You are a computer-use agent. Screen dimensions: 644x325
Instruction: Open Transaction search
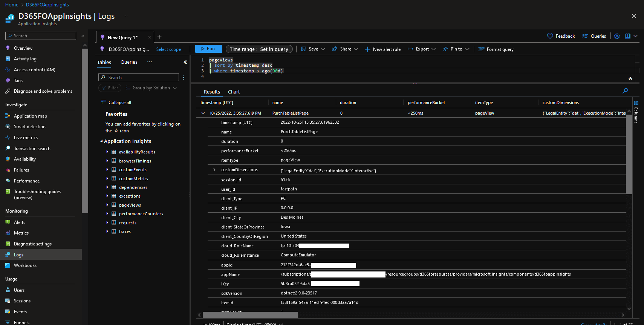pos(32,149)
